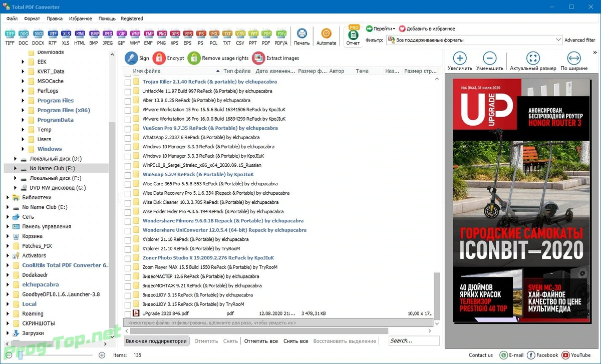Screen dimensions: 601x364
Task: Tick WinSnap 5.2.9 checkbox
Action: coord(127,175)
